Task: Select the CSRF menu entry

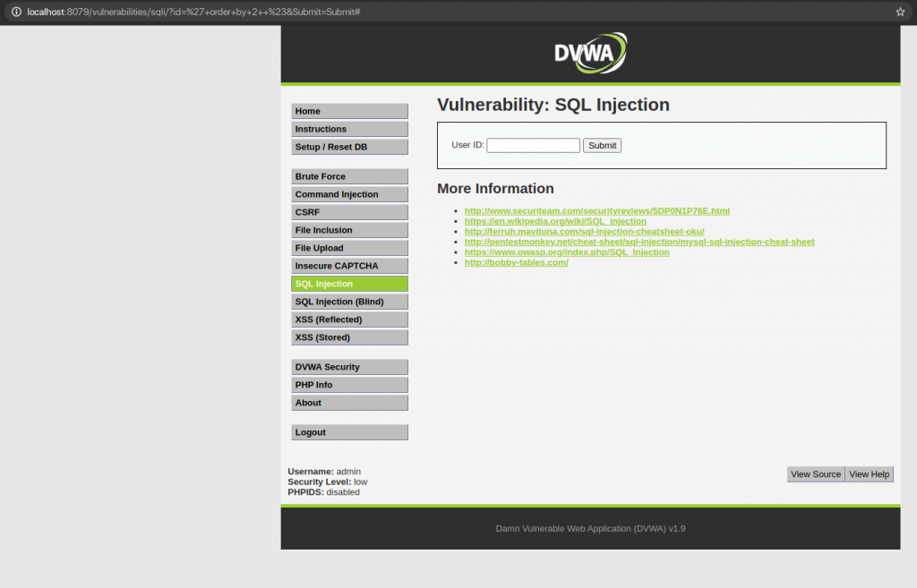Action: tap(349, 211)
